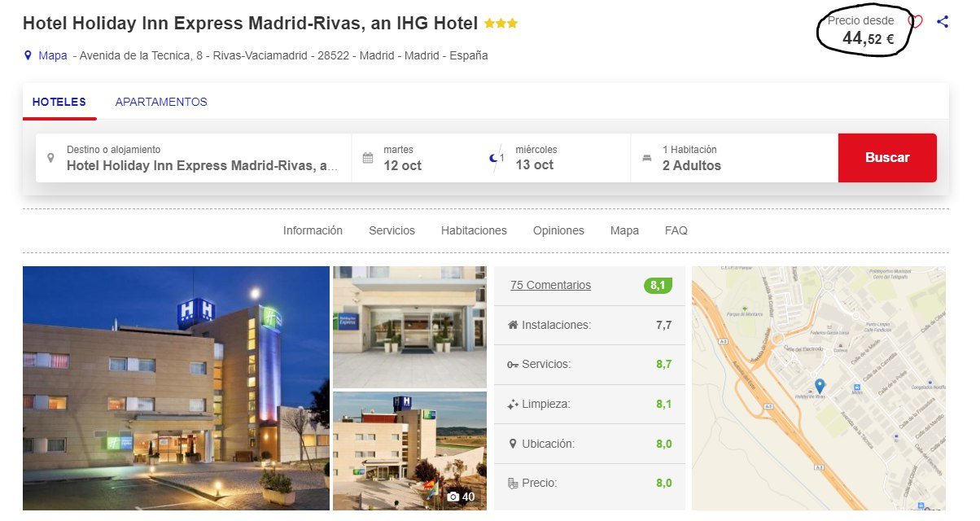Click the destination input field
This screenshot has width=980, height=521.
click(194, 158)
